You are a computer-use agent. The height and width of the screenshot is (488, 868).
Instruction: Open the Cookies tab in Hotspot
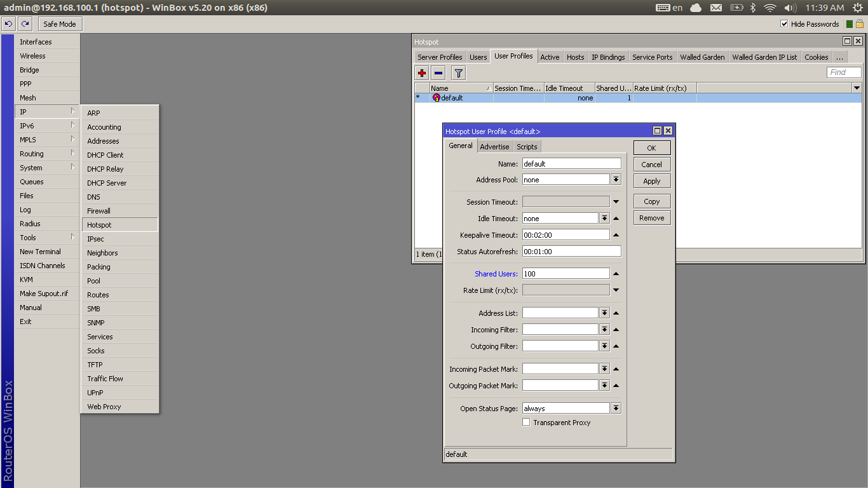pyautogui.click(x=817, y=57)
